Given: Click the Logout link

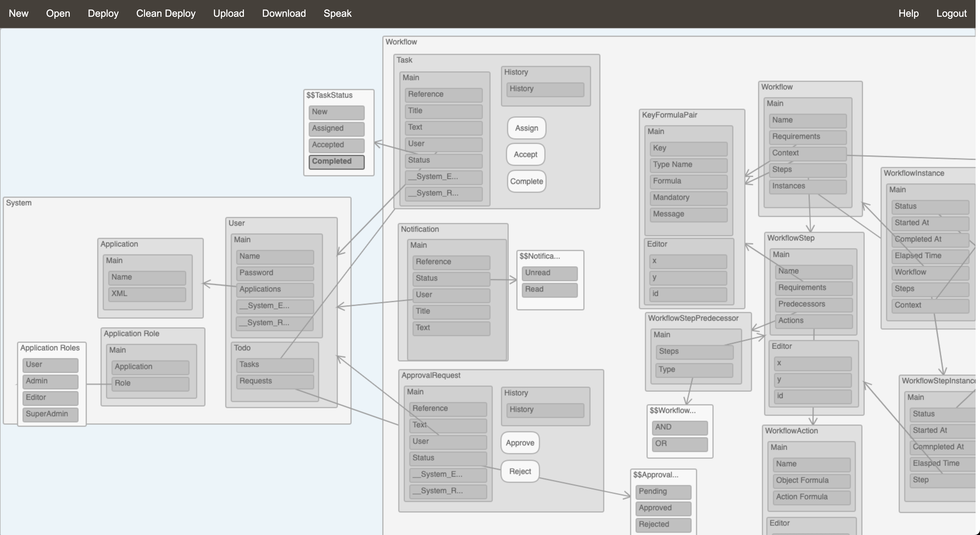Looking at the screenshot, I should [951, 13].
